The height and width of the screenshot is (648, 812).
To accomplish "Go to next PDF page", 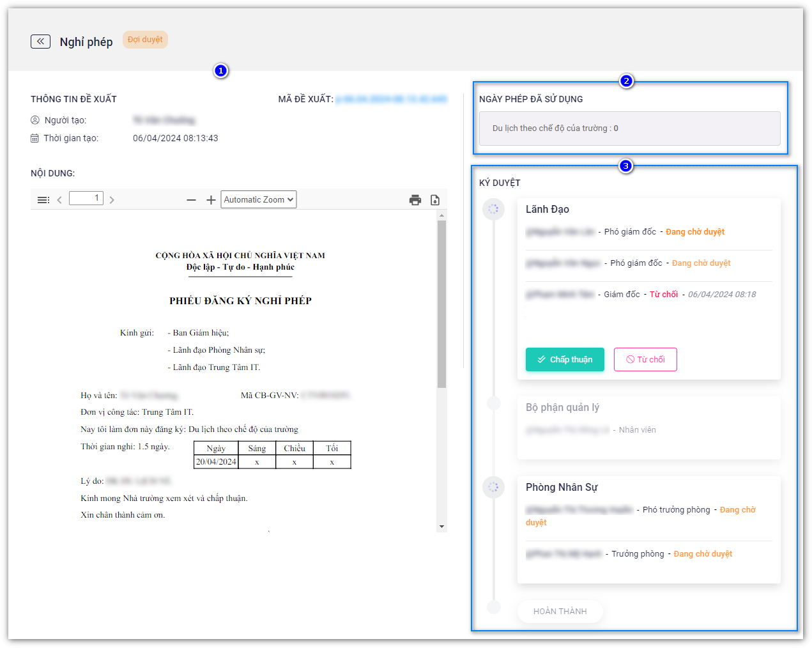I will pyautogui.click(x=112, y=200).
